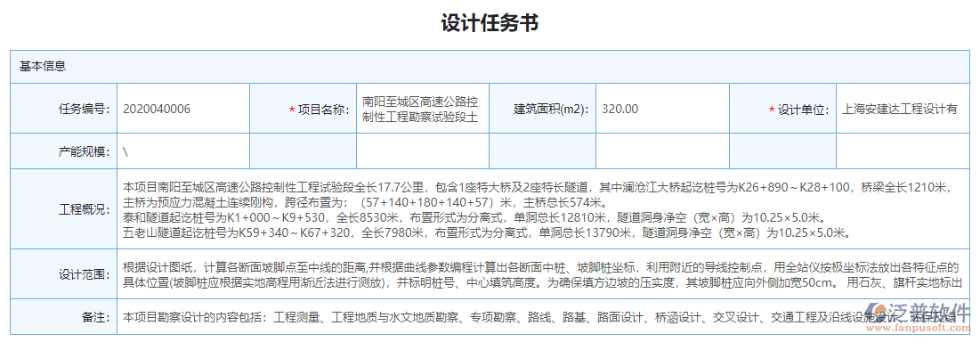
Task: Click the 工程概况 label
Action: (85, 208)
